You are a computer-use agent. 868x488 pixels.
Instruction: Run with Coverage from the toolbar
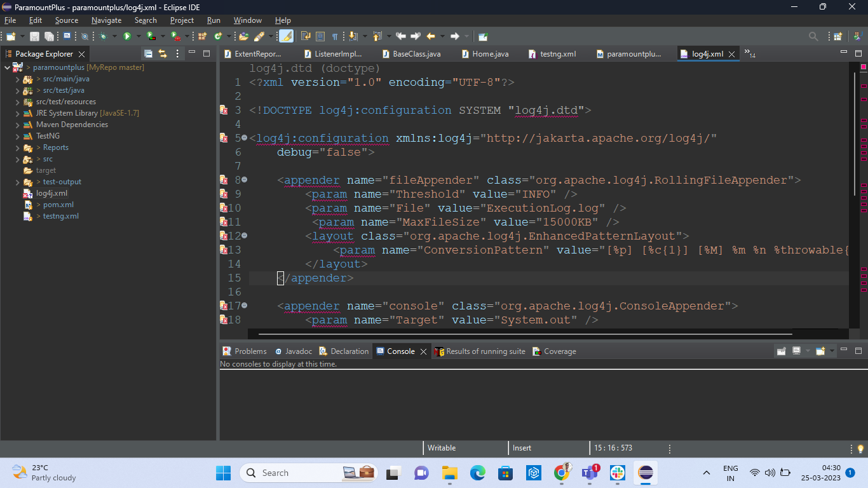click(x=151, y=36)
